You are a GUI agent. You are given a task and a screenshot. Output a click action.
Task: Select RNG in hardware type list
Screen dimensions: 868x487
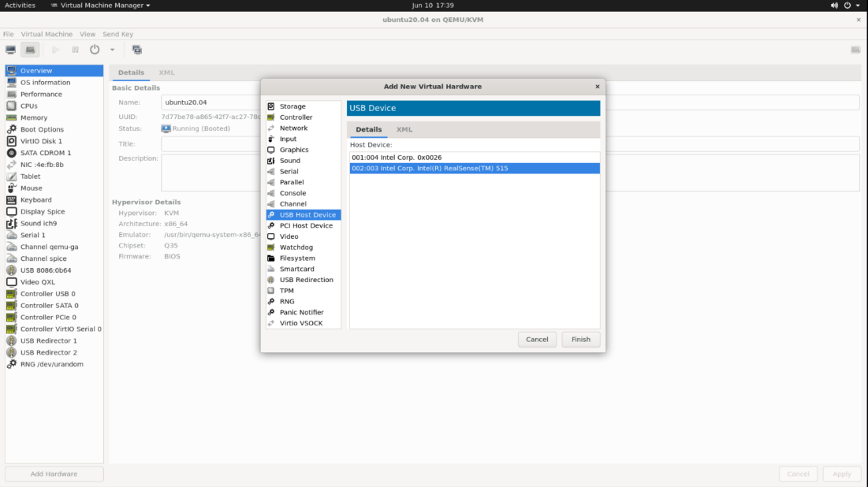tap(304, 302)
